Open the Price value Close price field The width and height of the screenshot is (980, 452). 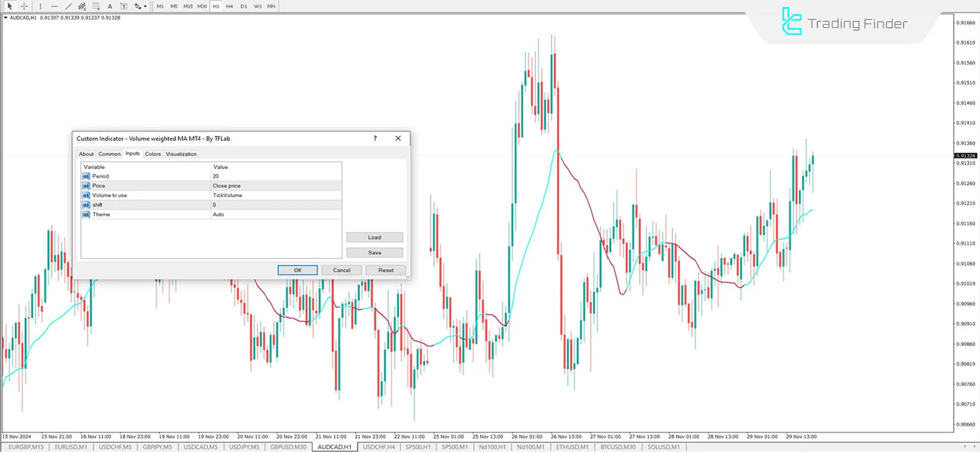point(276,186)
